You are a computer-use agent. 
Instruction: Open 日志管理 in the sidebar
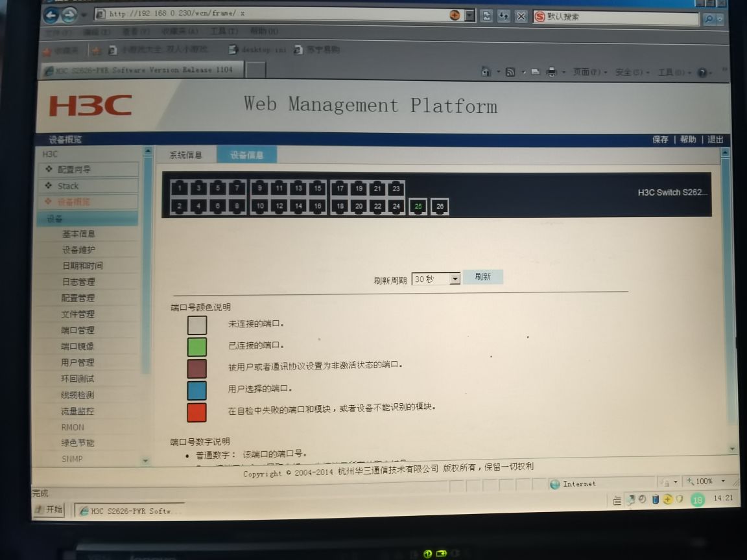78,281
